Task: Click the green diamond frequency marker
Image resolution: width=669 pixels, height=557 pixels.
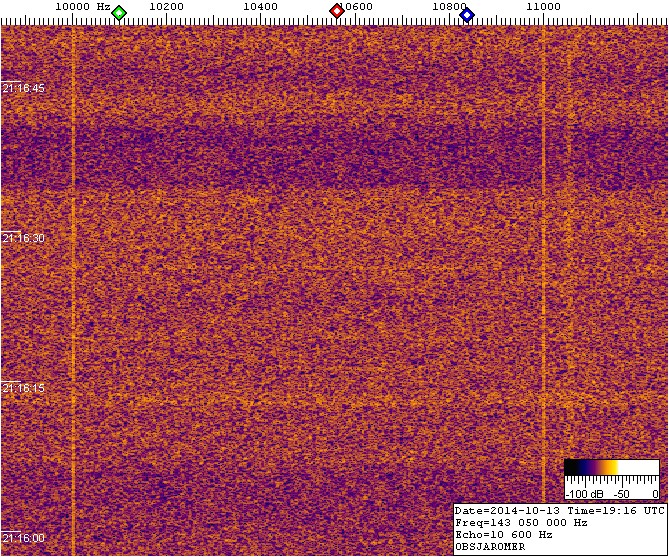Action: 119,13
